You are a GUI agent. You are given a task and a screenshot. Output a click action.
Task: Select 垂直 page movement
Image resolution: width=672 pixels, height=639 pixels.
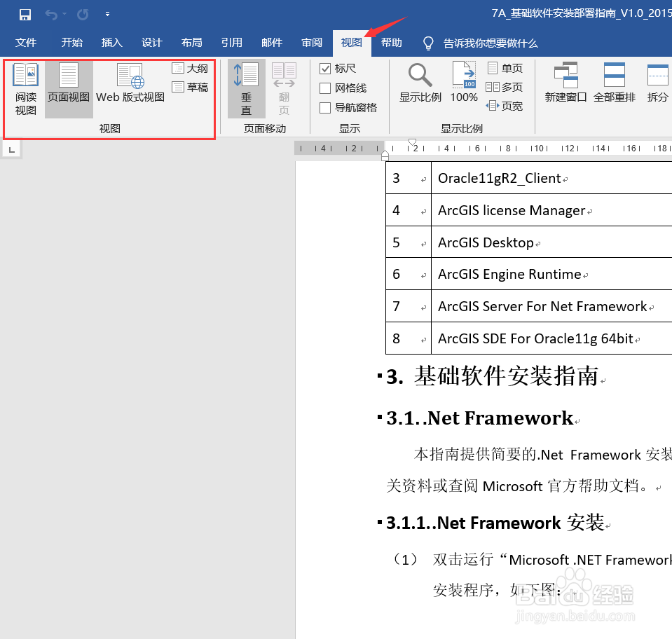(x=246, y=89)
